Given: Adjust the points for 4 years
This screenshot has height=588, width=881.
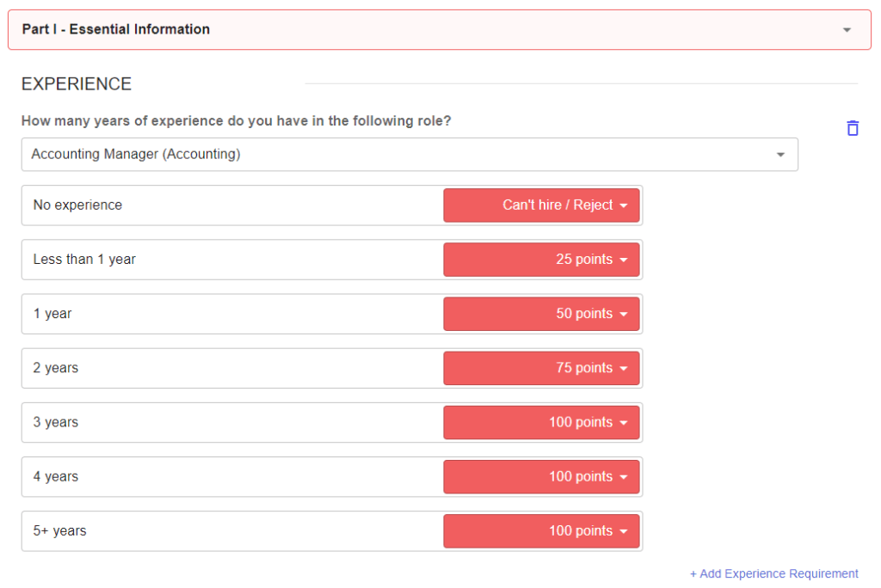Looking at the screenshot, I should click(541, 476).
